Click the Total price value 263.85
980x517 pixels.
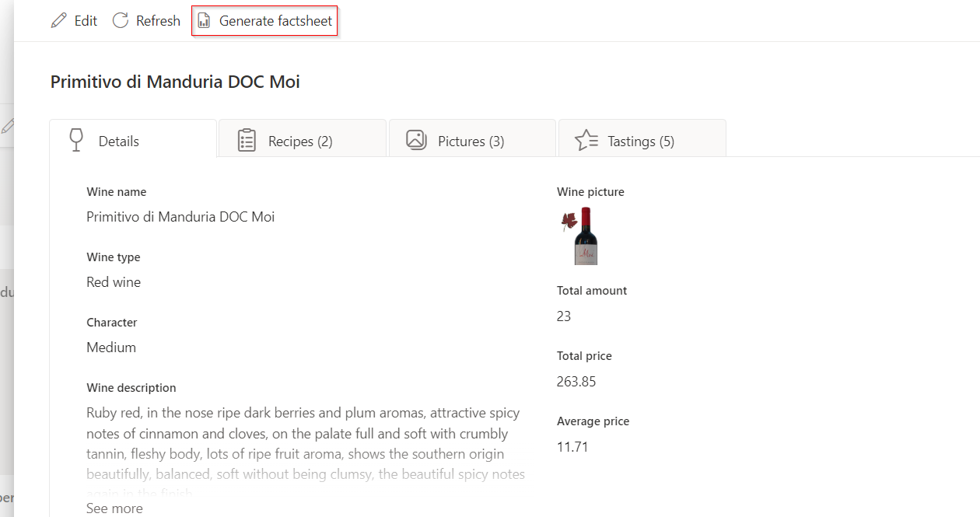[576, 382]
